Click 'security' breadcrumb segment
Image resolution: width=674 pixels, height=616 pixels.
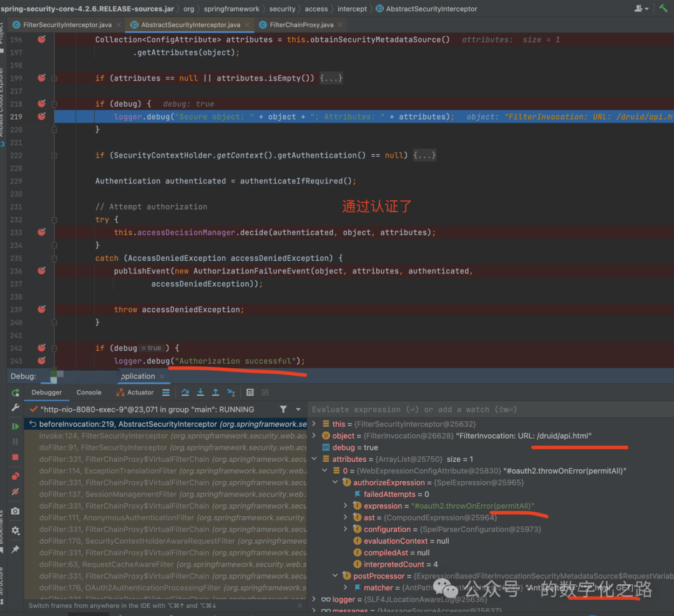282,9
